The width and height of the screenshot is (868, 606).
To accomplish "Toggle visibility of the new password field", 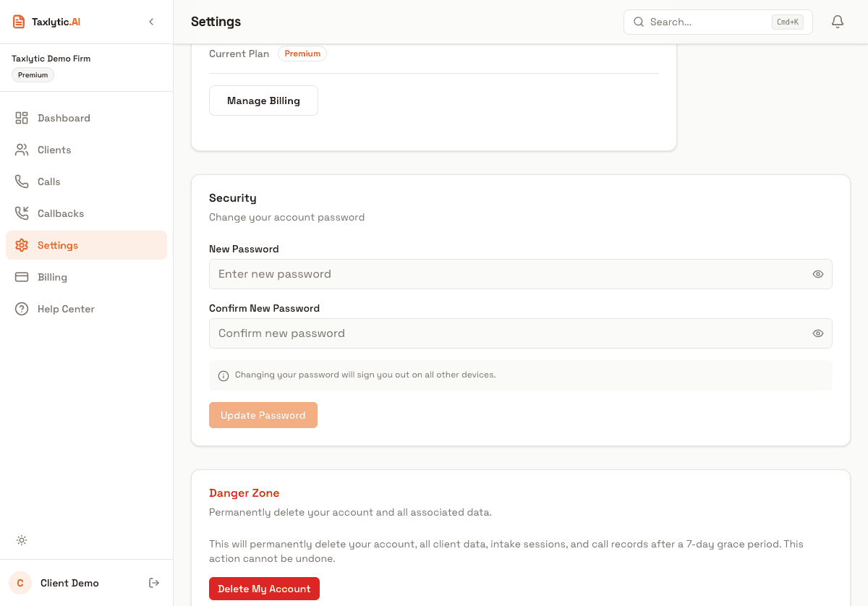I will tap(818, 274).
